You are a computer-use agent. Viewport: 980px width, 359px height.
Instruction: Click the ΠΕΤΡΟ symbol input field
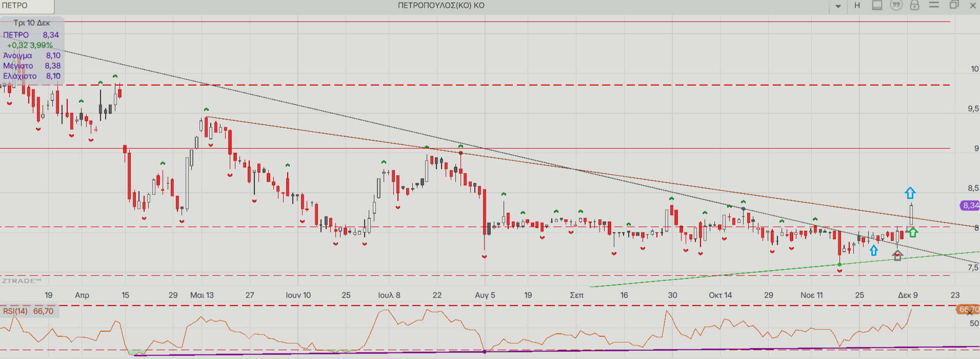pyautogui.click(x=27, y=6)
